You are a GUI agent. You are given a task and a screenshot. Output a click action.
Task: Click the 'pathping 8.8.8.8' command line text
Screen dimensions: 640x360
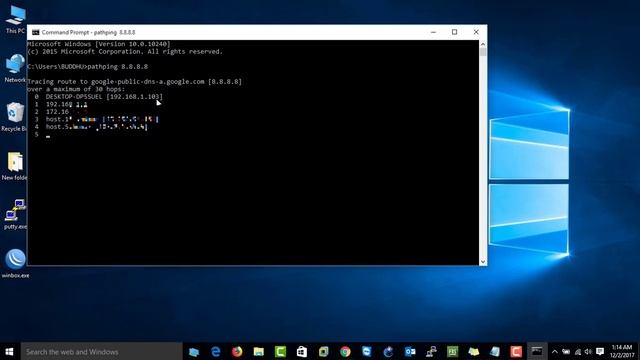tap(118, 67)
